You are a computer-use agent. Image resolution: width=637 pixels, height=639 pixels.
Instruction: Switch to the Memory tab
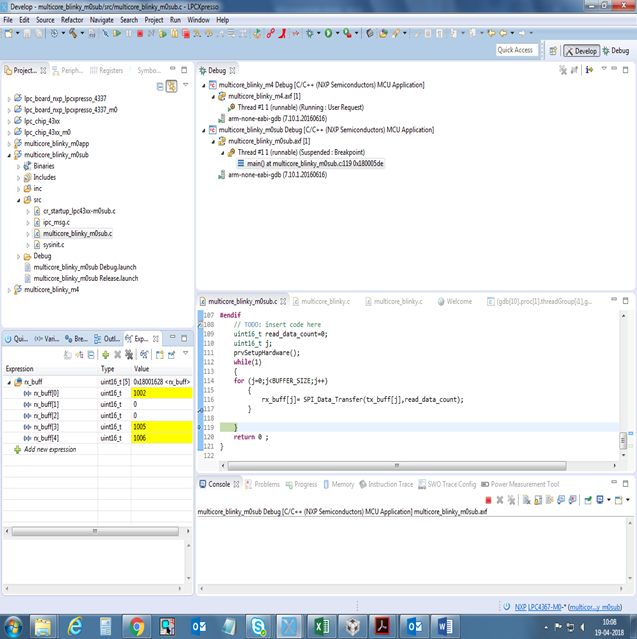tap(339, 484)
